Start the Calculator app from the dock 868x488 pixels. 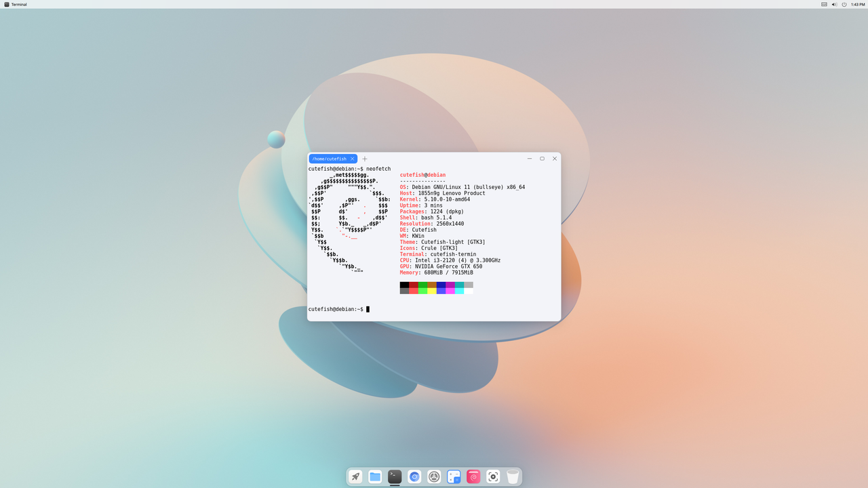point(453,476)
